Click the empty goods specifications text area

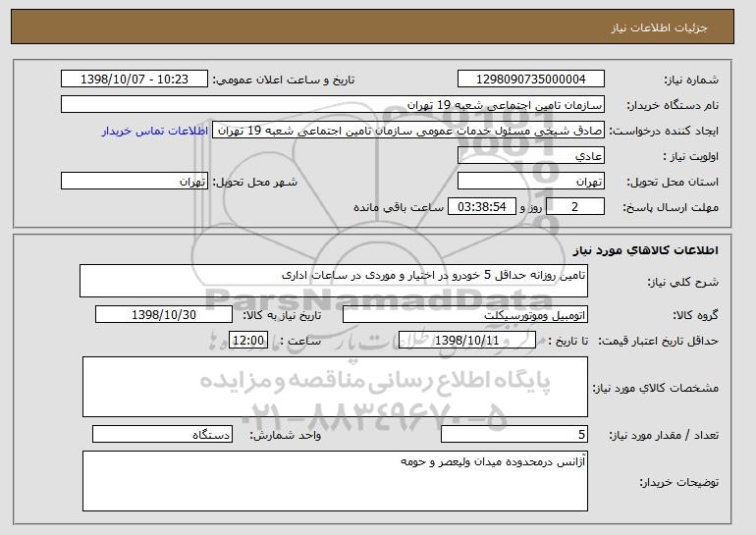(x=335, y=387)
